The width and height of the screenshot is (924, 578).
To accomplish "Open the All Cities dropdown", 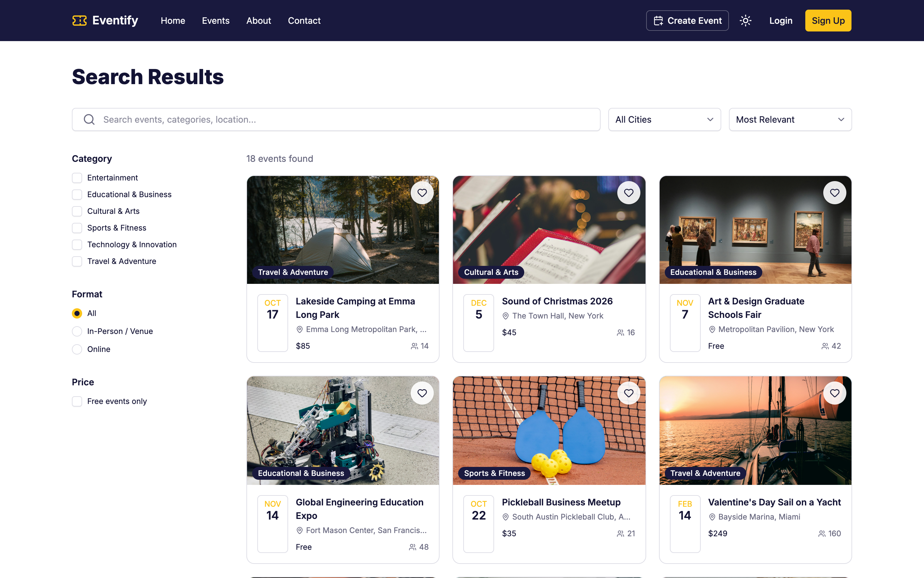I will click(664, 120).
